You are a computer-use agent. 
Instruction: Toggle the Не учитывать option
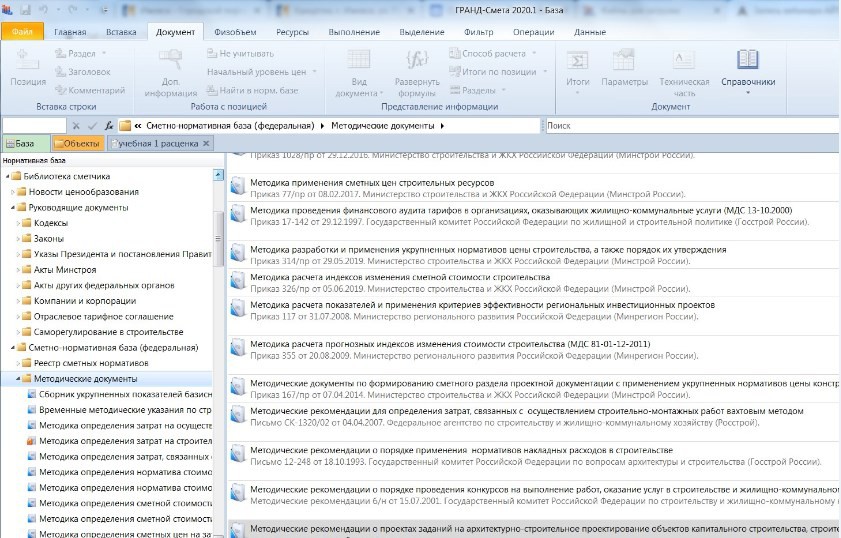[x=240, y=54]
